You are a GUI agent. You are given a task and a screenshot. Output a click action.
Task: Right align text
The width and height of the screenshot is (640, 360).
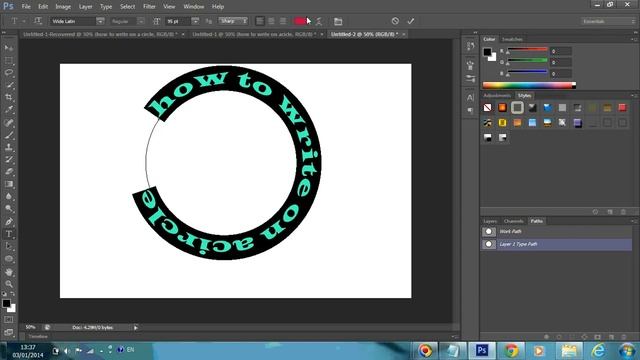[x=283, y=21]
